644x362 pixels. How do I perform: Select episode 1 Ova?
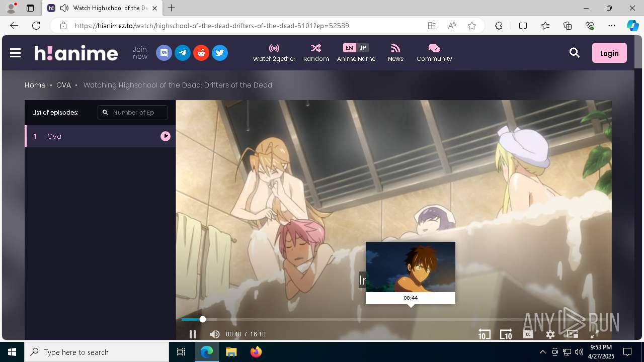(x=100, y=136)
